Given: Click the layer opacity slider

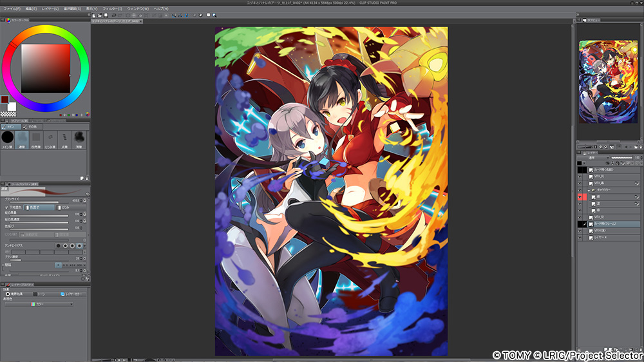Looking at the screenshot, I should pos(622,157).
